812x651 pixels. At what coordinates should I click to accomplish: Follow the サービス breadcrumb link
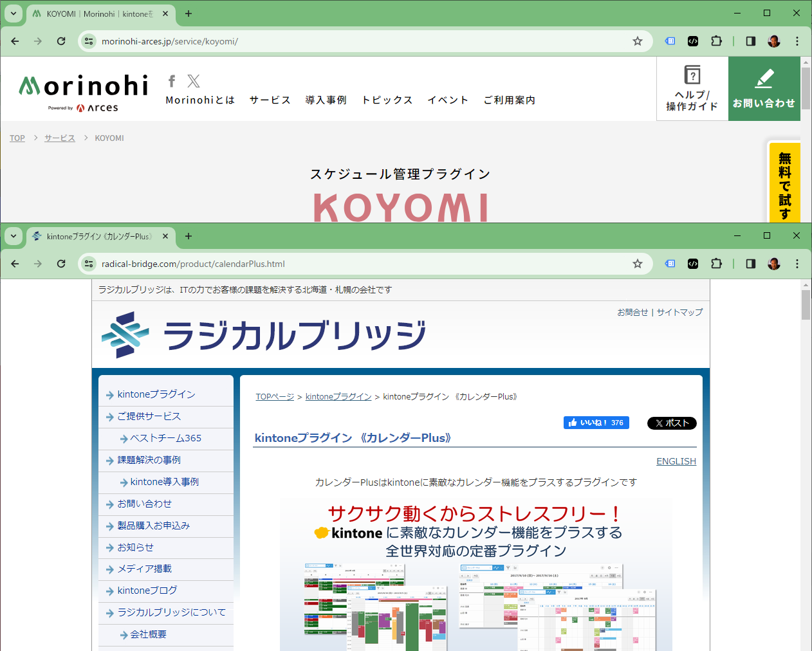coord(60,138)
